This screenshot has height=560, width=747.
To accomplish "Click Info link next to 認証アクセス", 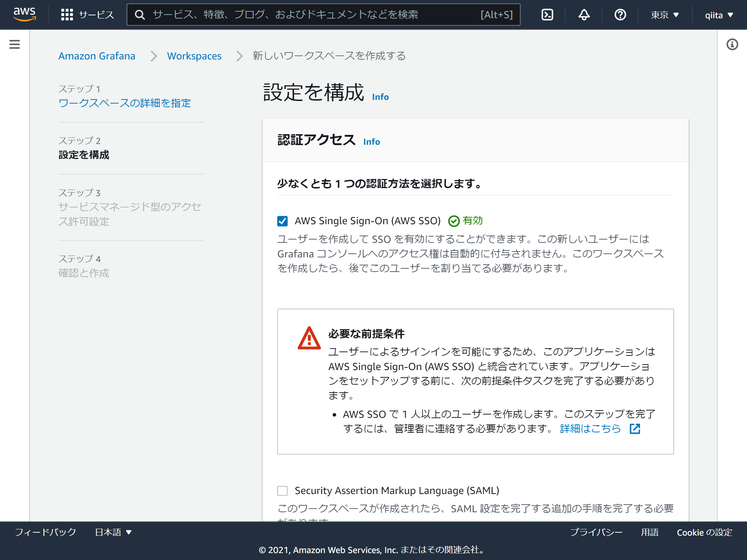I will pyautogui.click(x=371, y=142).
